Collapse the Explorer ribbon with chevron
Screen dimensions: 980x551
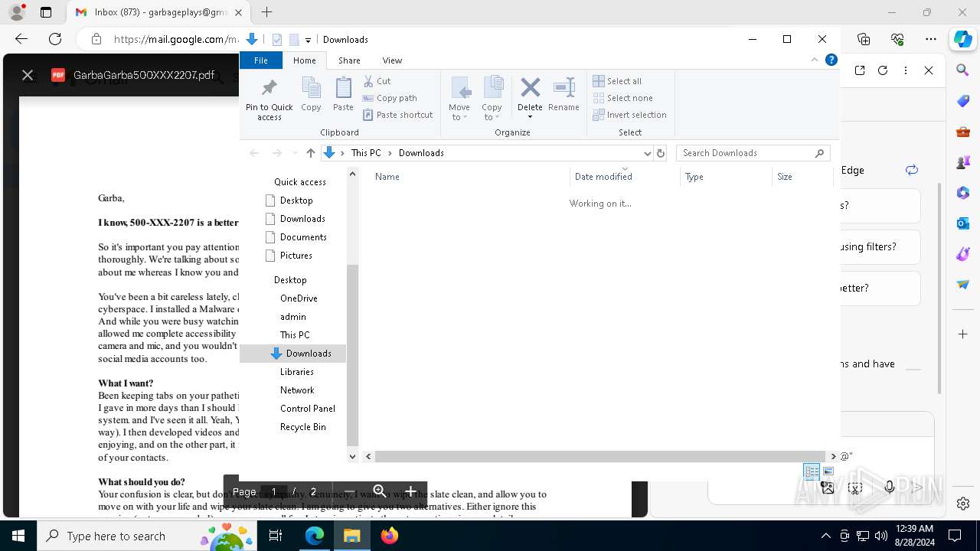[815, 60]
